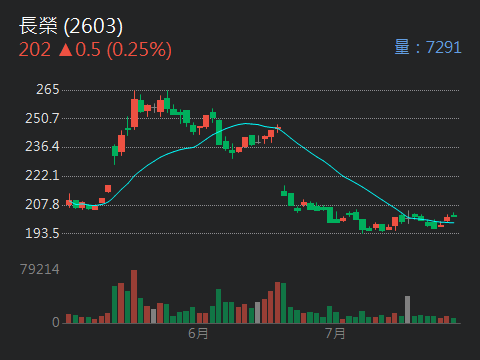Click the 207.8 price axis label

pos(42,204)
